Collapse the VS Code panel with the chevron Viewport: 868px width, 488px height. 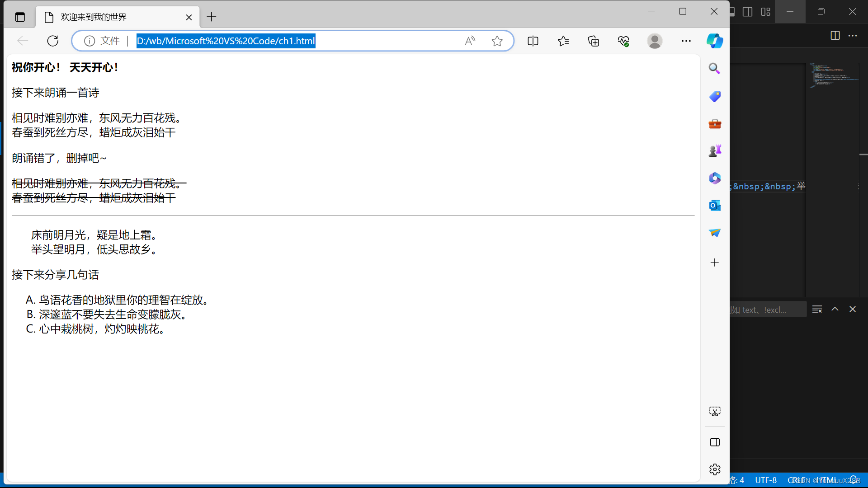835,309
